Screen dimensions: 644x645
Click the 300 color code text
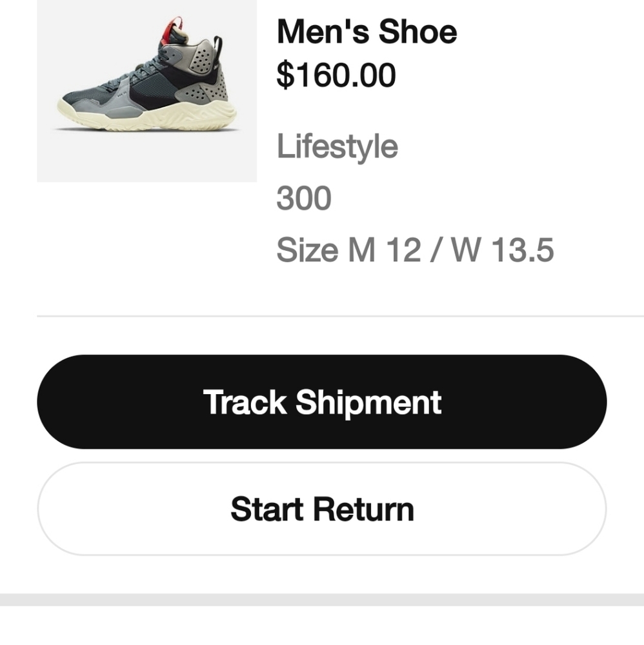[304, 198]
